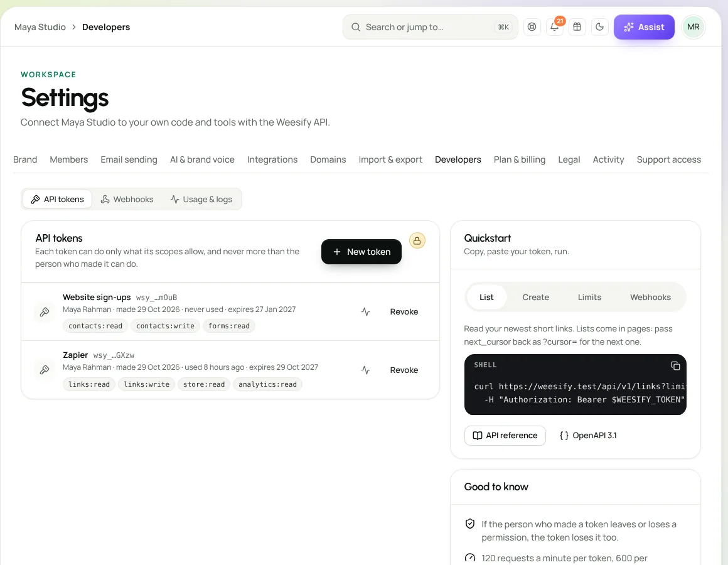Click the links:write scope chip
Screen dimensions: 728x565
147,384
